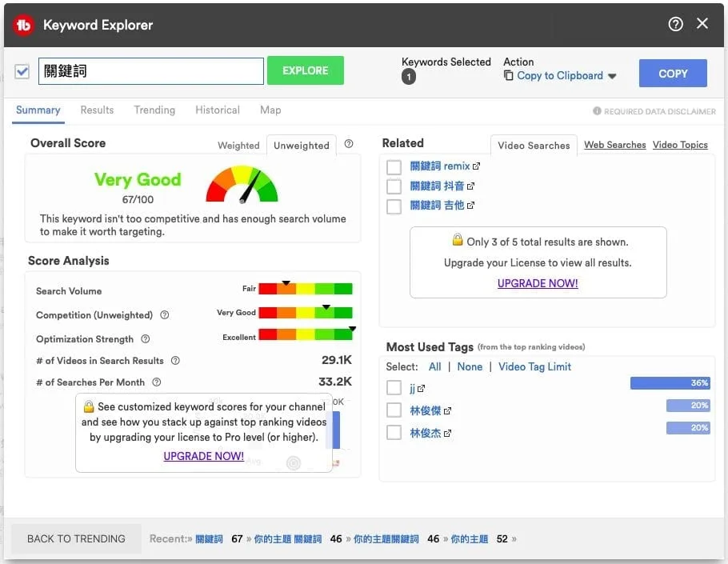Click BACK TO TRENDING button

pyautogui.click(x=76, y=538)
